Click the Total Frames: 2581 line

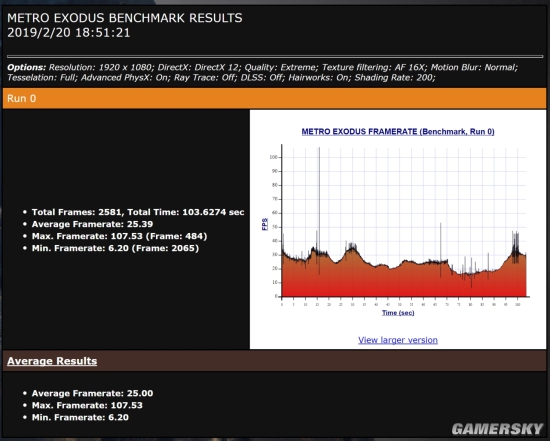138,212
